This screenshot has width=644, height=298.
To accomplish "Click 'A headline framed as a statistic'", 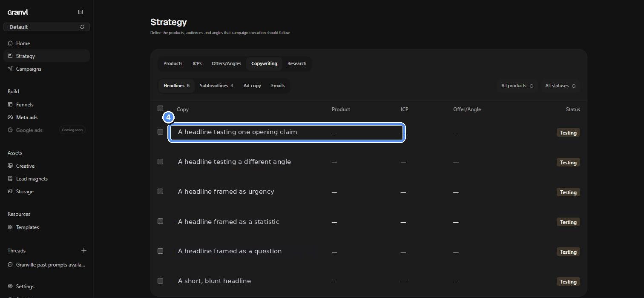I will click(x=229, y=222).
